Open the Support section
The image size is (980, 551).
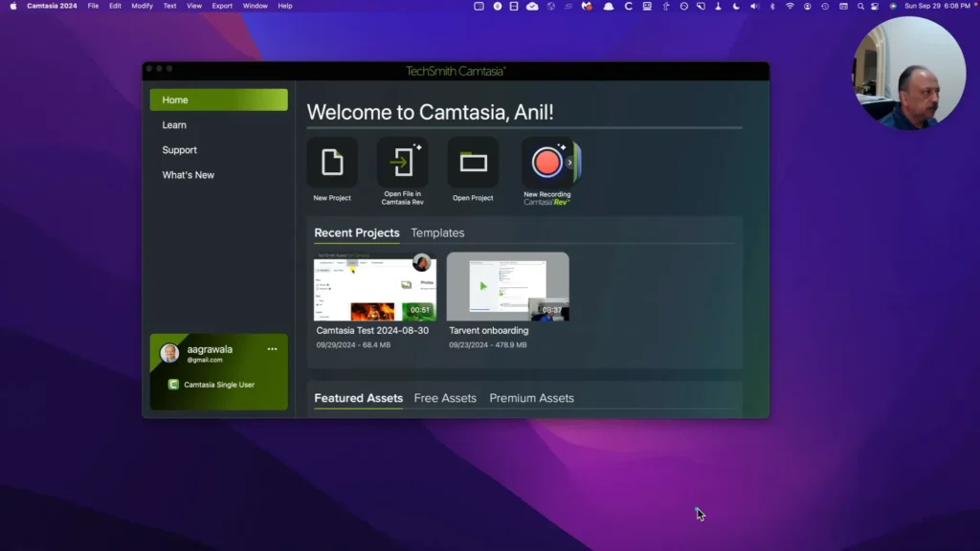(179, 150)
